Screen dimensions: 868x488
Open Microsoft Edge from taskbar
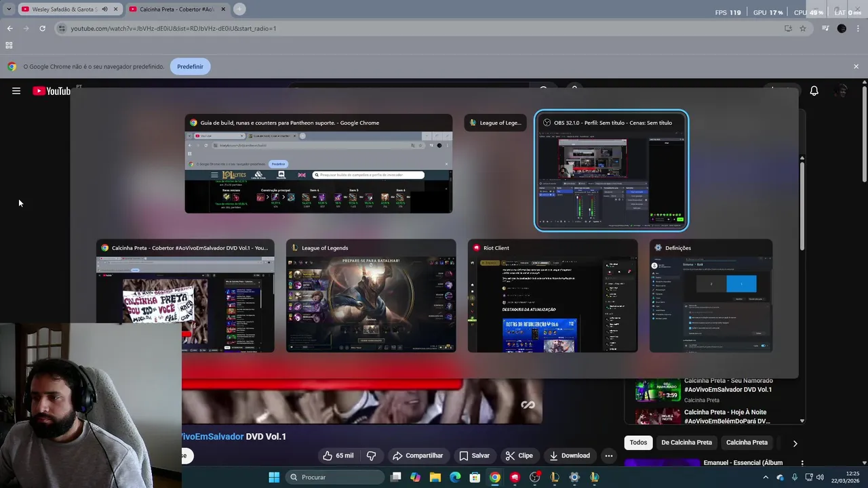tap(455, 477)
